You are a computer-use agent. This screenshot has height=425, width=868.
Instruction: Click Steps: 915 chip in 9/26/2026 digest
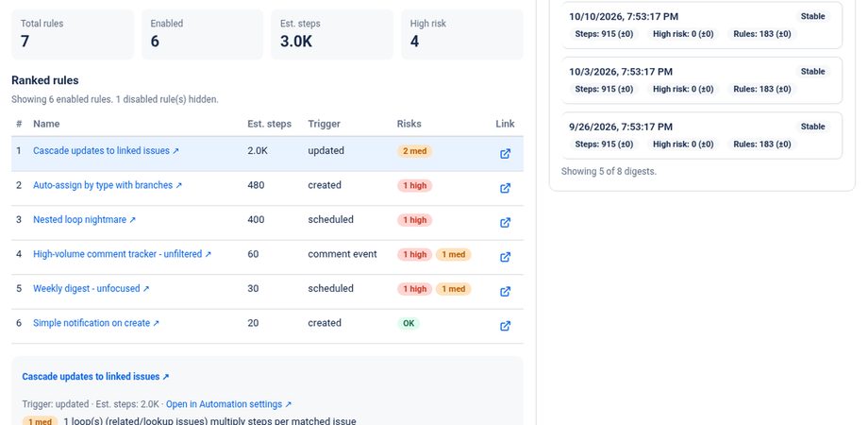604,144
